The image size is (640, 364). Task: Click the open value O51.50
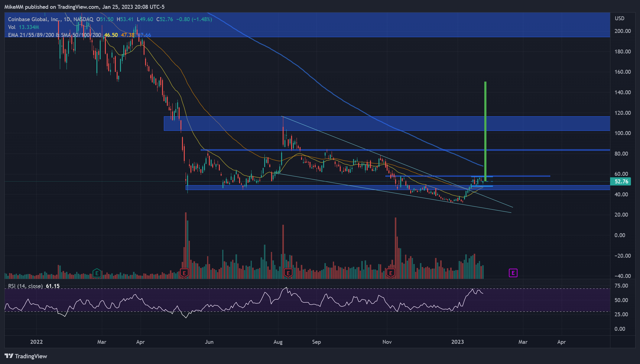pyautogui.click(x=105, y=19)
